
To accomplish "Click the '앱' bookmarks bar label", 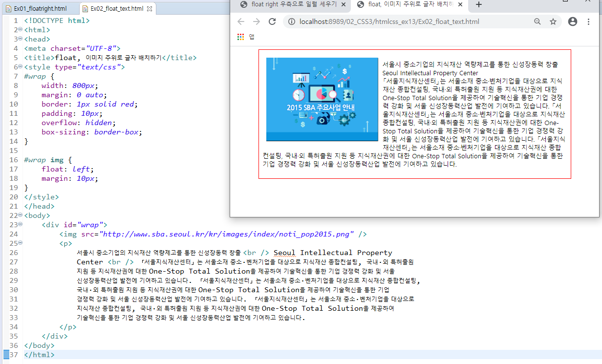I will [252, 37].
